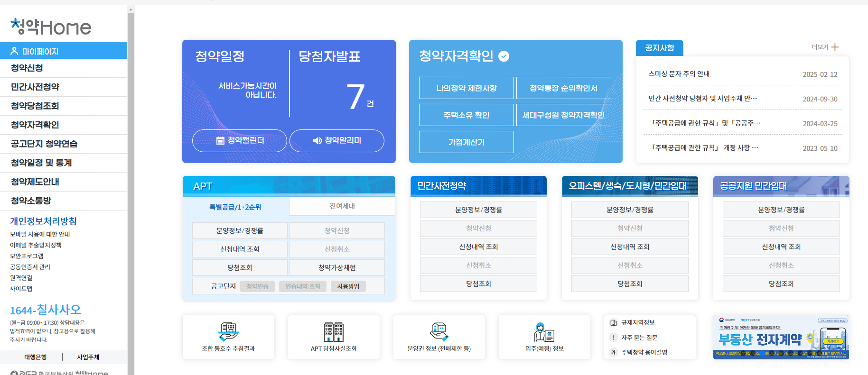Image resolution: width=868 pixels, height=375 pixels.
Task: Switch to the 잔여세대 tab
Action: point(342,206)
